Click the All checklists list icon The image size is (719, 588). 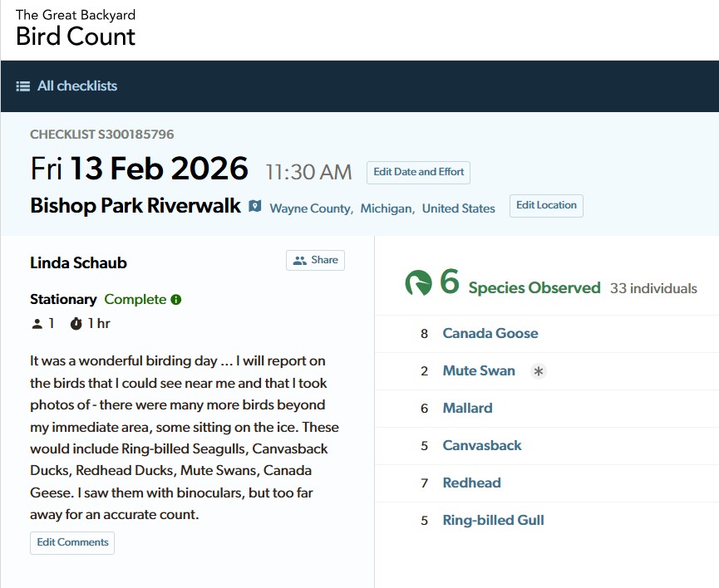point(23,86)
